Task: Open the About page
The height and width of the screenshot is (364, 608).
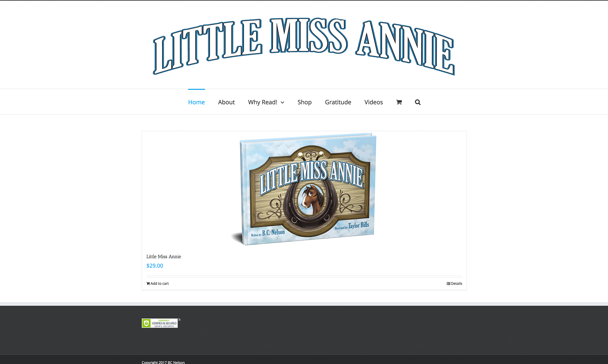Action: pos(226,102)
